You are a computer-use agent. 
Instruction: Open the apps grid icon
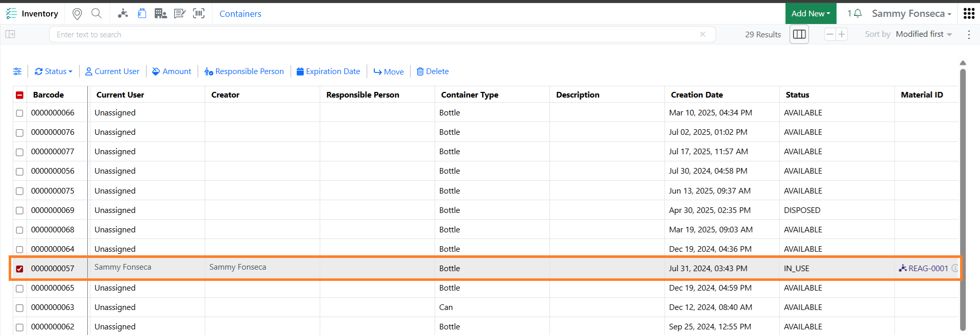(x=969, y=13)
